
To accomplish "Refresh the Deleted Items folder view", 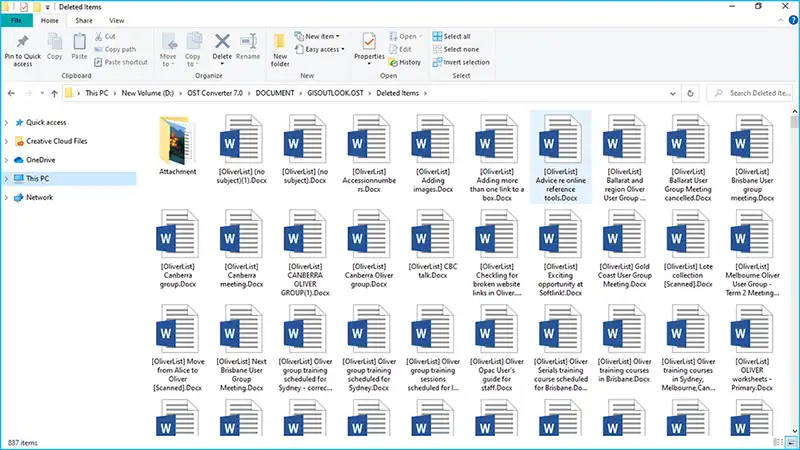I will [x=690, y=93].
